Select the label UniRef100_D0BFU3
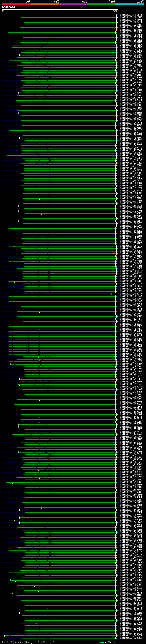The image size is (146, 644). pyautogui.click(x=131, y=334)
